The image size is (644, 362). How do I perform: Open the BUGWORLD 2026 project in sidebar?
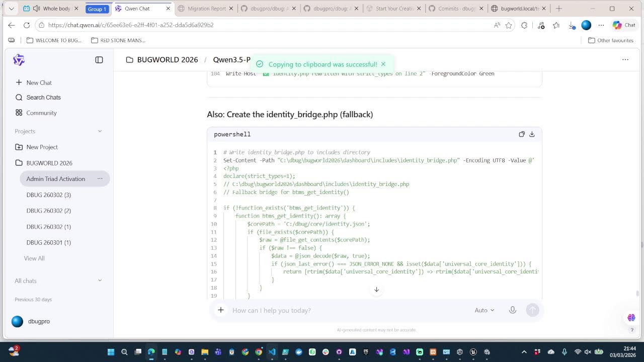44,163
